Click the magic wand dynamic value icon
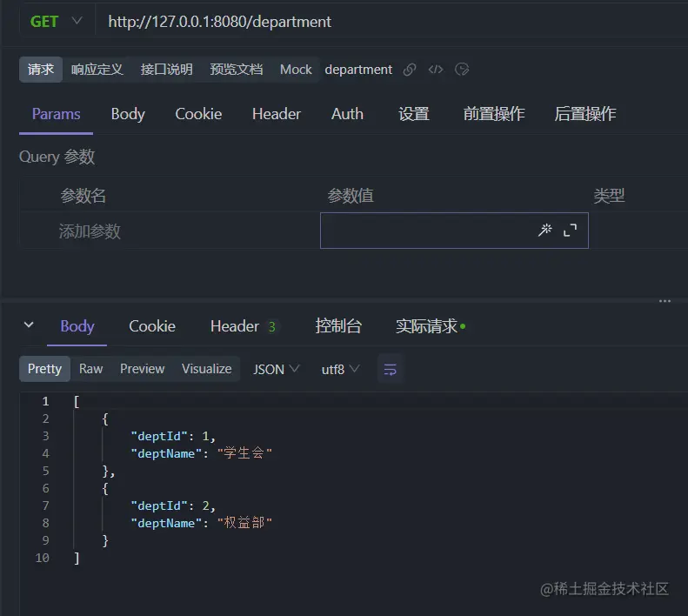Viewport: 688px width, 616px height. click(x=545, y=230)
